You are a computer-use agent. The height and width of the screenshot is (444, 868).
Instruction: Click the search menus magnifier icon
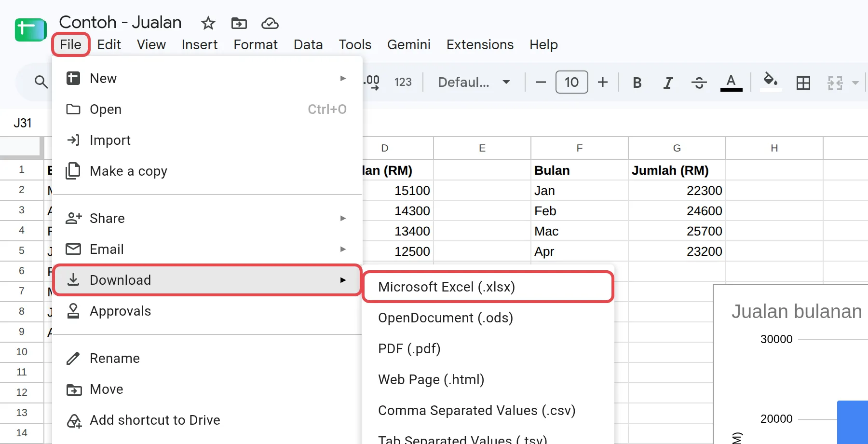point(41,82)
